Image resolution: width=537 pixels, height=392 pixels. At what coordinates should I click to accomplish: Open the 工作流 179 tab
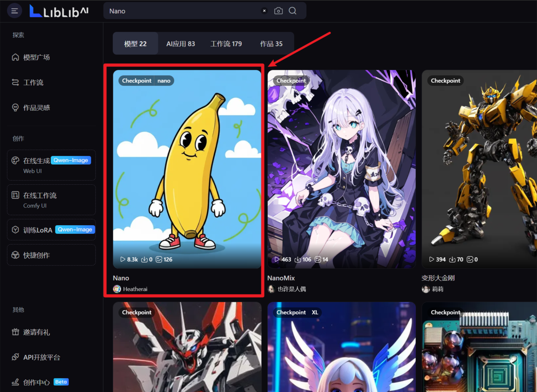tap(226, 44)
